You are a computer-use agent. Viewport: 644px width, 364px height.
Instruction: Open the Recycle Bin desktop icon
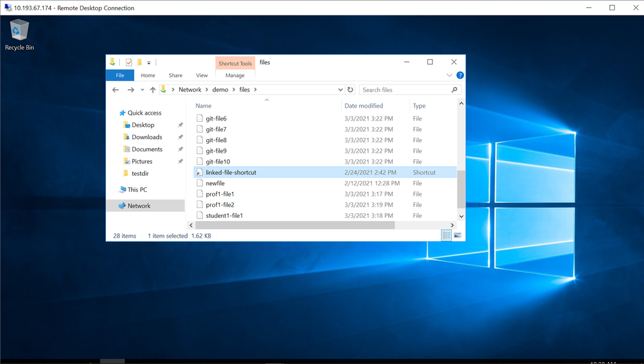tap(19, 34)
